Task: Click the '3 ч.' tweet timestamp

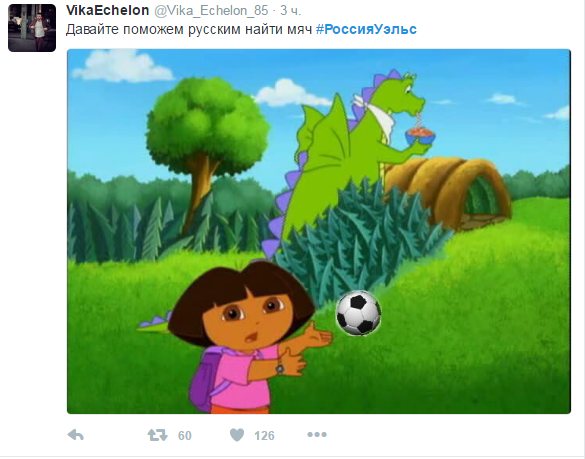Action: pyautogui.click(x=290, y=11)
